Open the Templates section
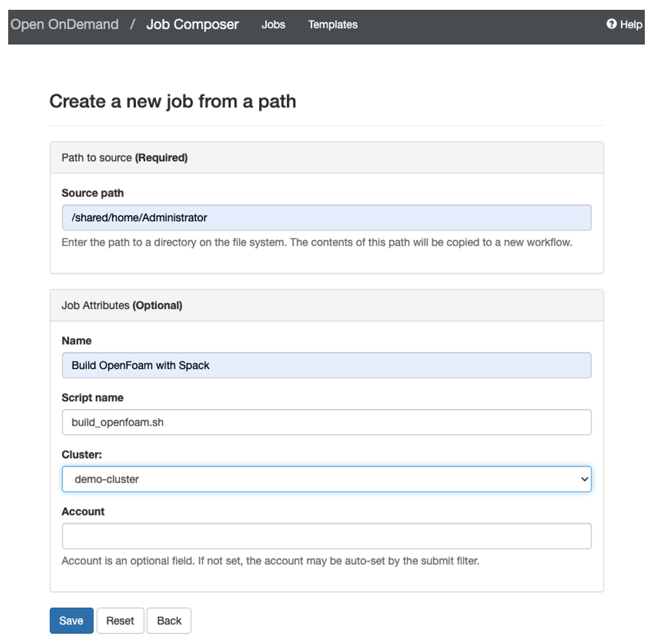This screenshot has width=653, height=644. [332, 24]
